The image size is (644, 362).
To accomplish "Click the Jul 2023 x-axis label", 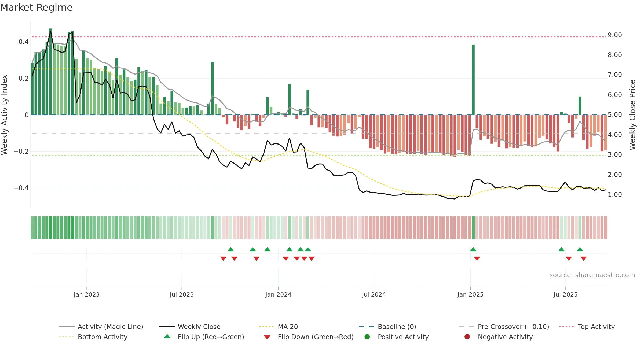I will [x=182, y=294].
